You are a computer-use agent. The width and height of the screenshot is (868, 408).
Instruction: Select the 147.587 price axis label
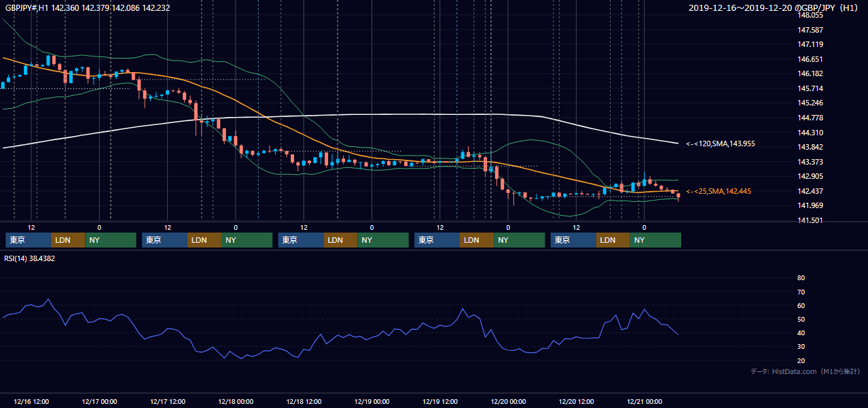[810, 30]
